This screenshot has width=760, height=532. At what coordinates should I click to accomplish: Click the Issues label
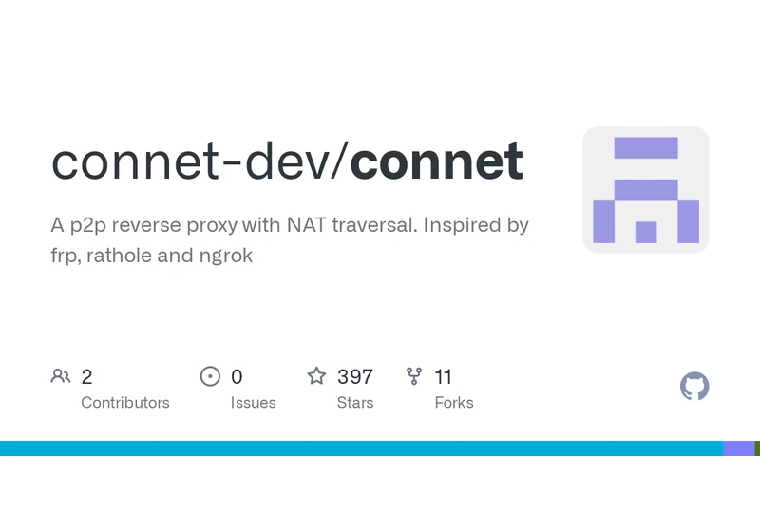pyautogui.click(x=253, y=403)
